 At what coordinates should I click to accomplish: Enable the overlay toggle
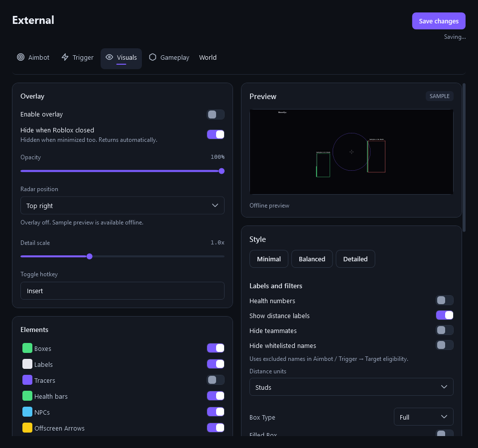pos(216,114)
